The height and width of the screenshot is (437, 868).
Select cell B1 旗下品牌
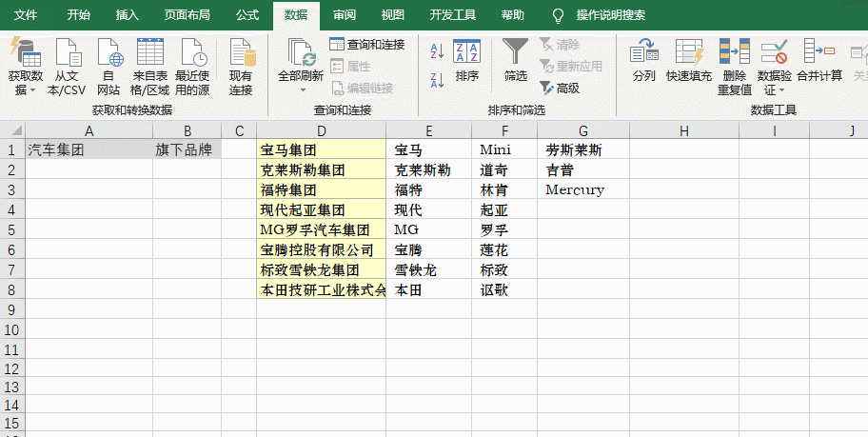click(x=187, y=149)
